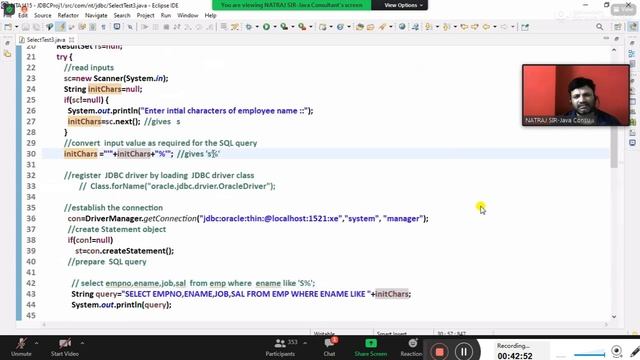Expand audio options arrow beside Unmute
The width and height of the screenshot is (640, 360).
36,343
